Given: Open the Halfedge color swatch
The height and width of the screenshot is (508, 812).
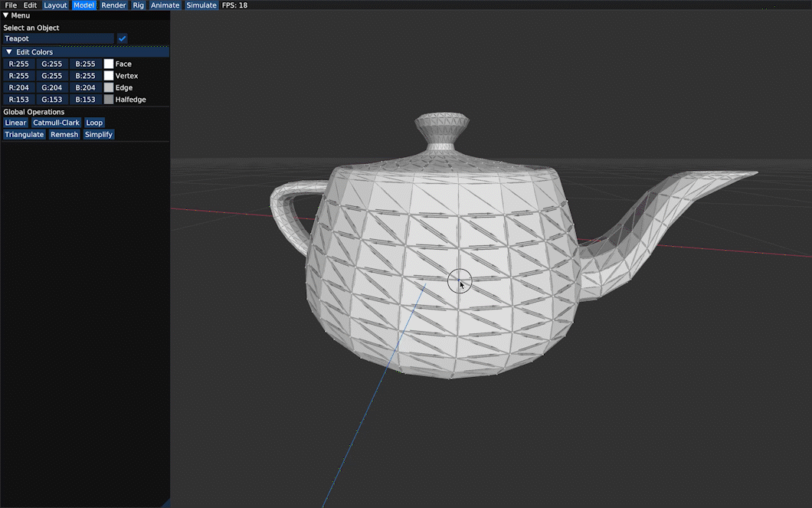Looking at the screenshot, I should [x=108, y=100].
